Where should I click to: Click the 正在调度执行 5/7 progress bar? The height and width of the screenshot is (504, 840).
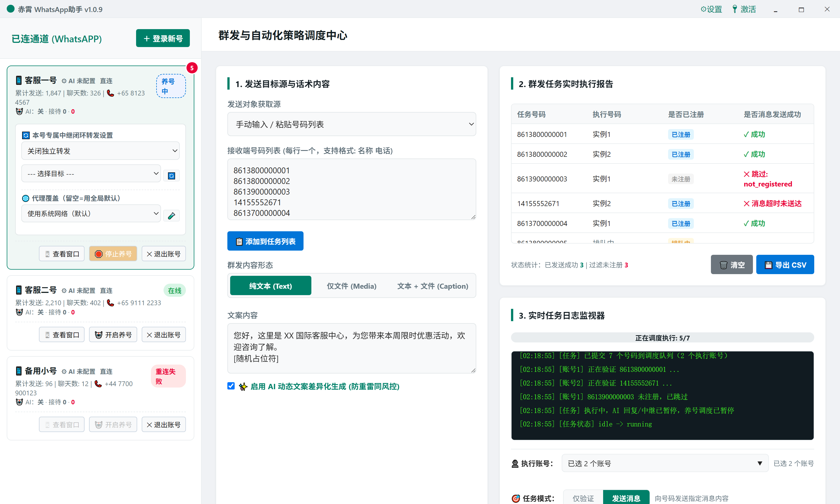pos(662,338)
